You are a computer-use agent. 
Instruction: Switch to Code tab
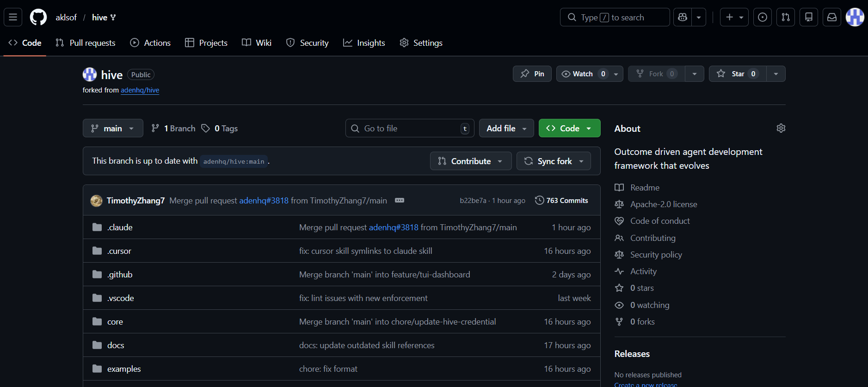tap(25, 43)
